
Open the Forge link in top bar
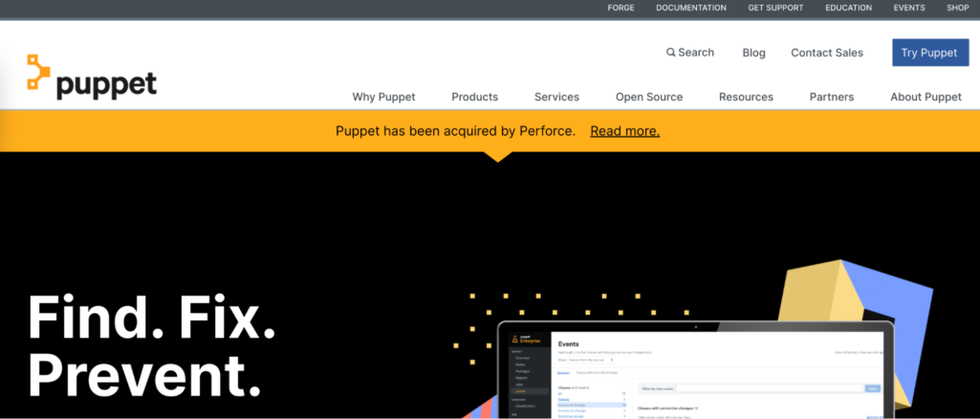pyautogui.click(x=621, y=8)
